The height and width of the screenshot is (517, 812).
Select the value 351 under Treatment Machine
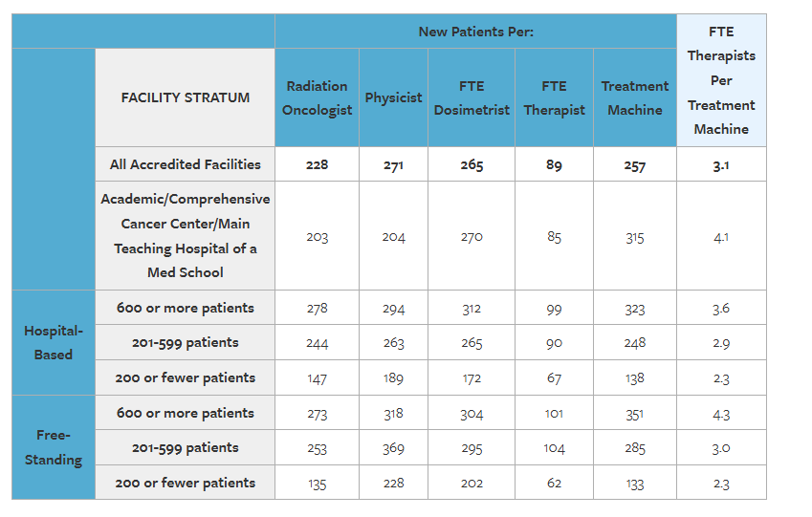tap(635, 414)
